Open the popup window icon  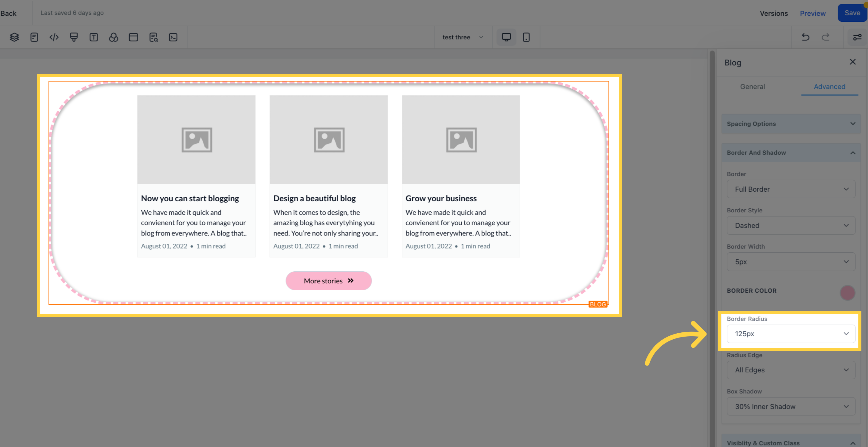134,37
